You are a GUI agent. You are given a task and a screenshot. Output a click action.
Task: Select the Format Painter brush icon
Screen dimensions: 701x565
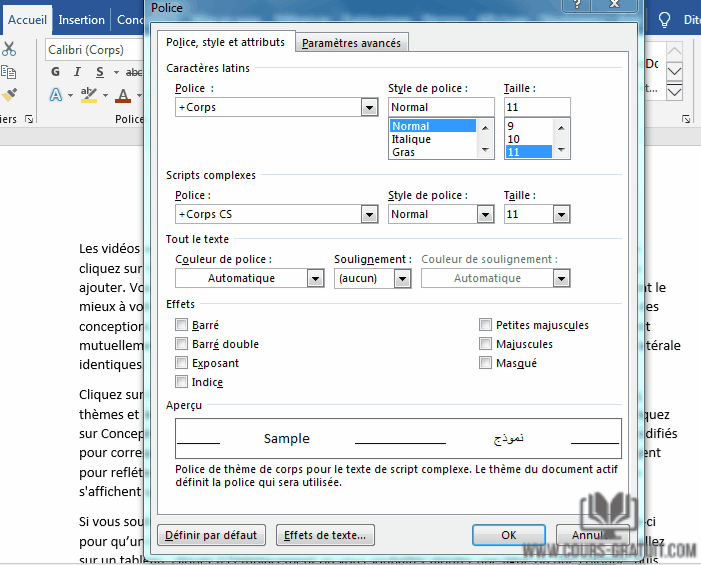tap(9, 95)
